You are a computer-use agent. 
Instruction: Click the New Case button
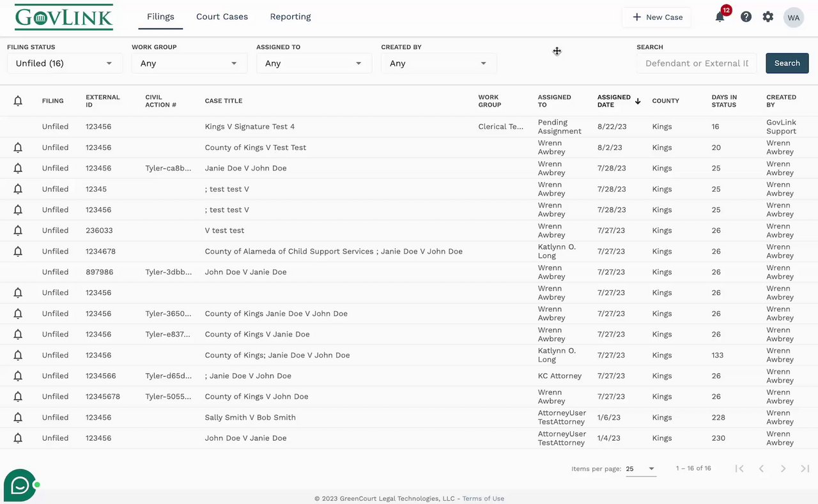click(657, 17)
